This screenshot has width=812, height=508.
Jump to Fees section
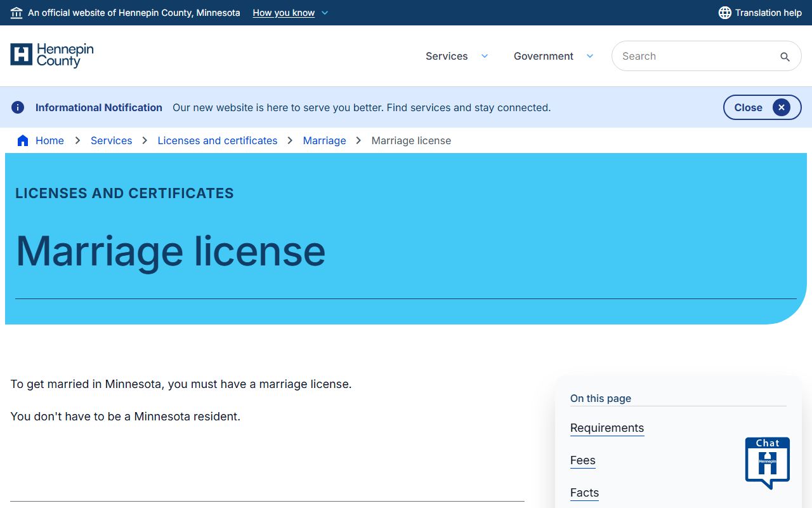point(583,460)
